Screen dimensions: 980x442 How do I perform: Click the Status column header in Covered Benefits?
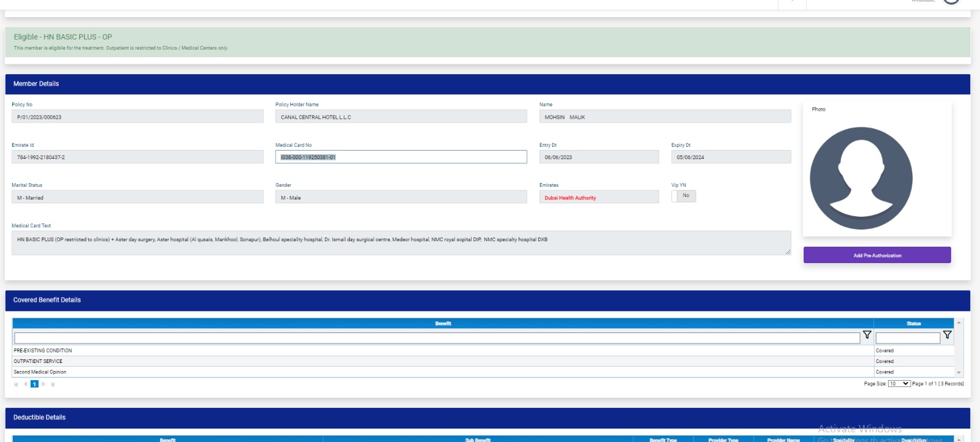click(x=914, y=323)
